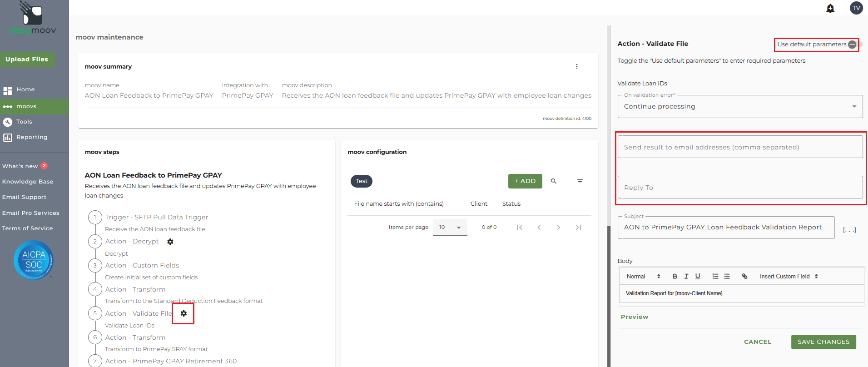Screen dimensions: 868x367
Task: Click inside the Body text area
Action: pyautogui.click(x=741, y=294)
